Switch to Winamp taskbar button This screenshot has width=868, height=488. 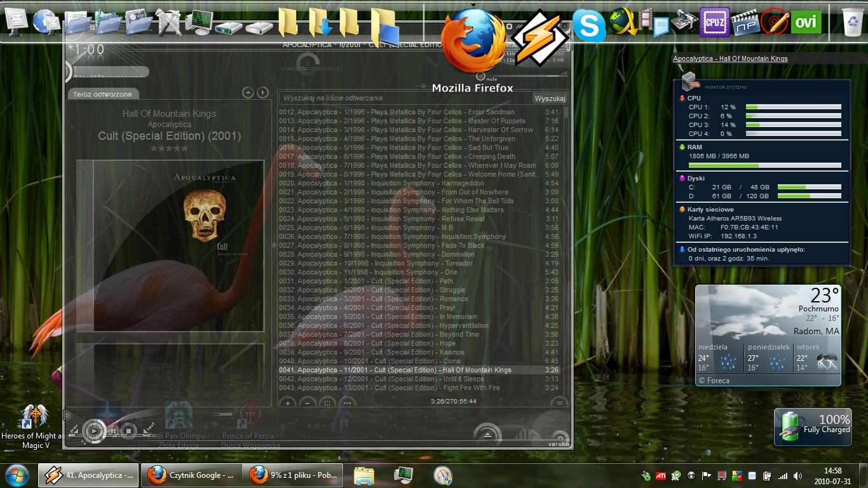89,475
